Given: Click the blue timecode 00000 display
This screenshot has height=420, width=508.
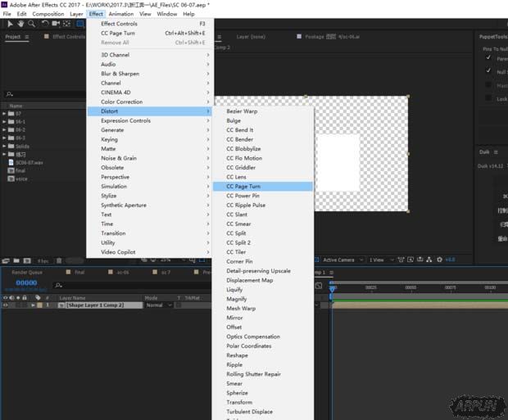Looking at the screenshot, I should (x=26, y=283).
